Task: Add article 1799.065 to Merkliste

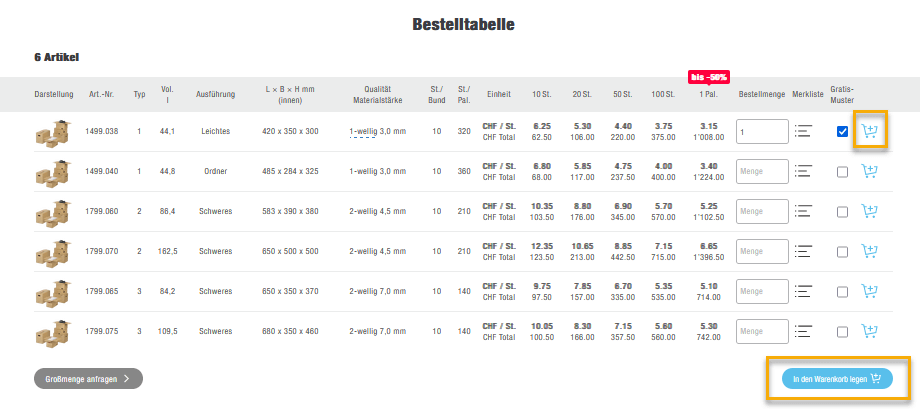Action: [804, 291]
